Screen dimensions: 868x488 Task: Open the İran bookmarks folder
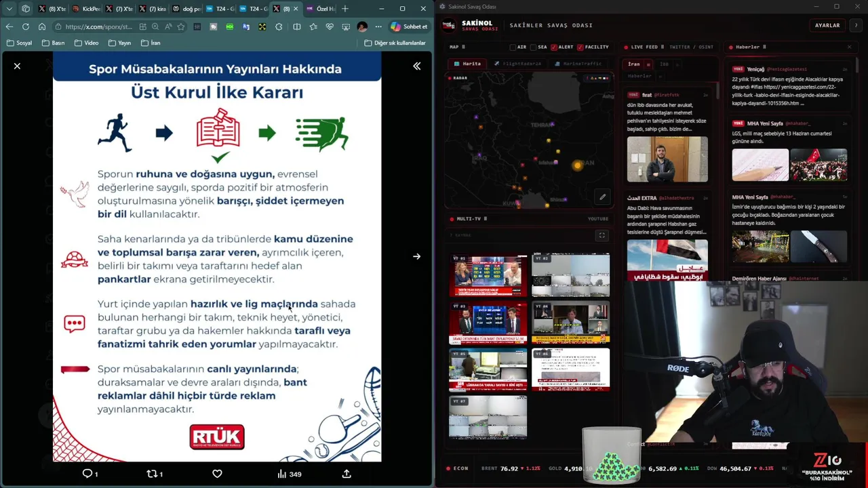pyautogui.click(x=151, y=43)
